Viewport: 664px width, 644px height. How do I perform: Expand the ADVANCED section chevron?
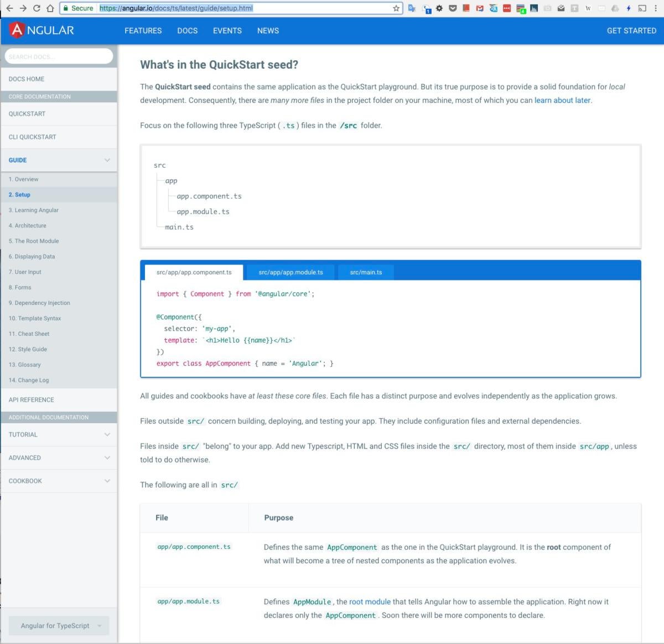click(x=107, y=458)
